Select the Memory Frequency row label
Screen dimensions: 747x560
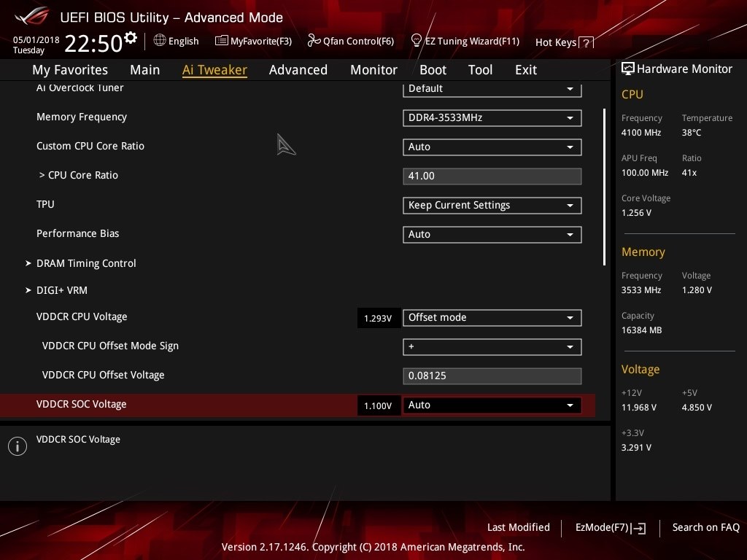click(82, 117)
